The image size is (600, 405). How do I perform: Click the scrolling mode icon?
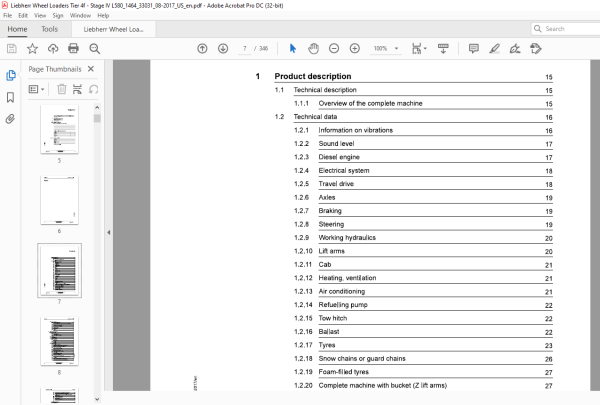click(443, 49)
